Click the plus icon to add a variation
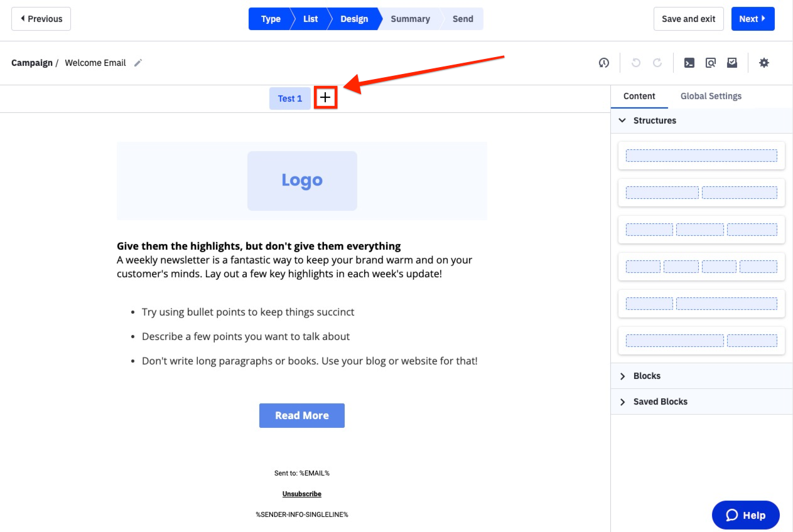Screen dimensions: 793x532 (325, 98)
